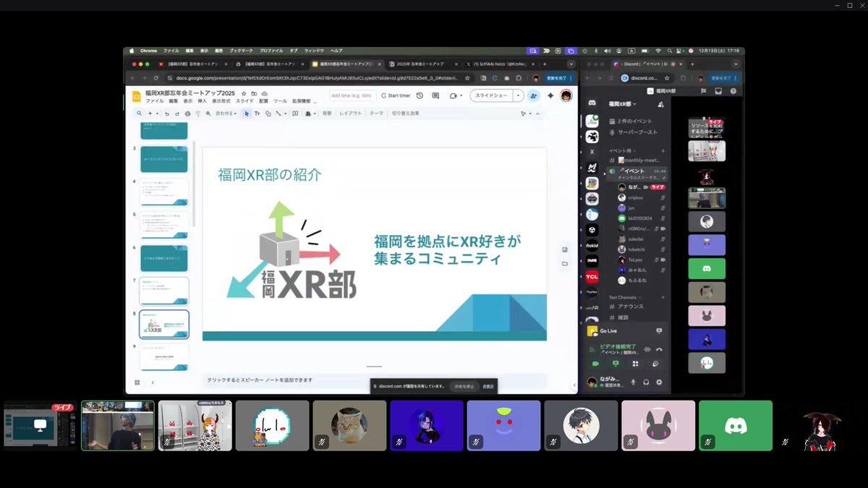Select the shape tool in toolbar
Image resolution: width=868 pixels, height=488 pixels.
(x=268, y=114)
